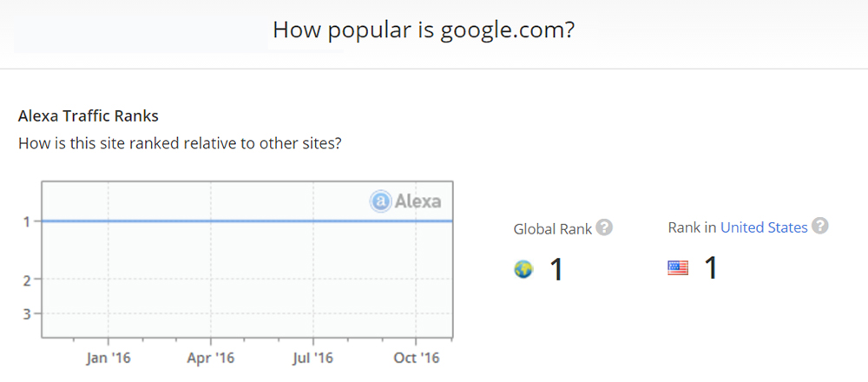Click the Global Rank label text
Screen dimensions: 868x382
pos(553,229)
